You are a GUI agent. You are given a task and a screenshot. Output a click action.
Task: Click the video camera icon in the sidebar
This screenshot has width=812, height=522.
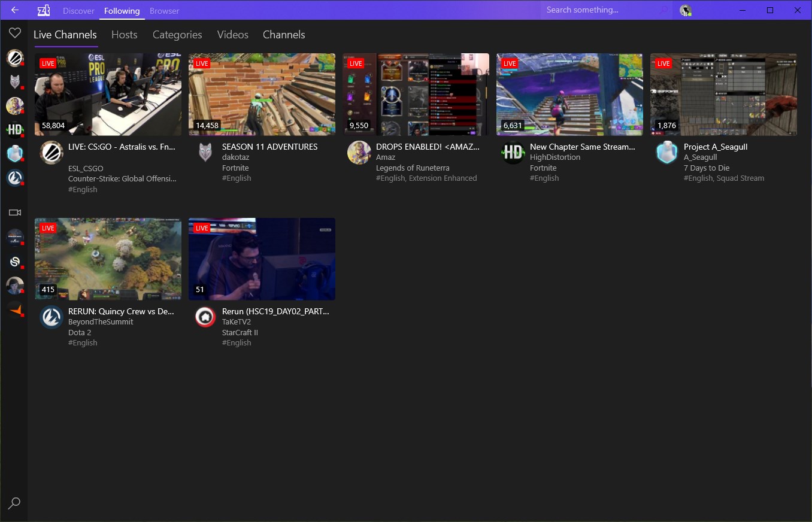tap(15, 213)
